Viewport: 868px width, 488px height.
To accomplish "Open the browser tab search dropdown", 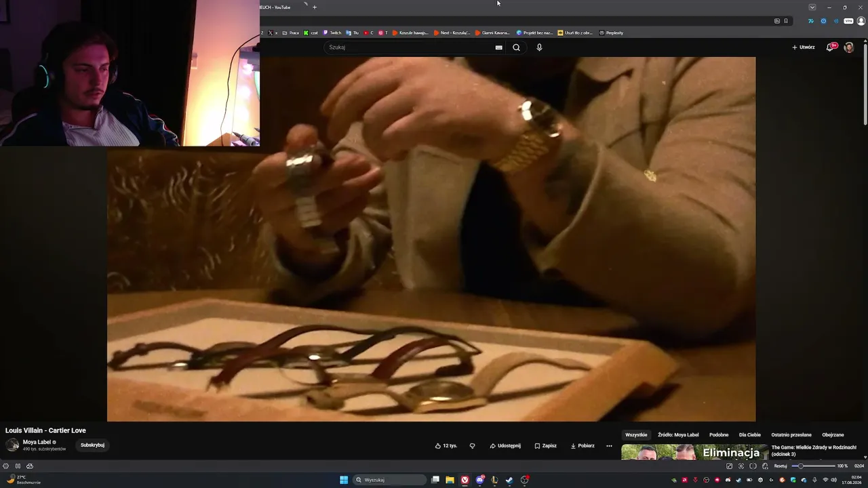I will point(812,7).
